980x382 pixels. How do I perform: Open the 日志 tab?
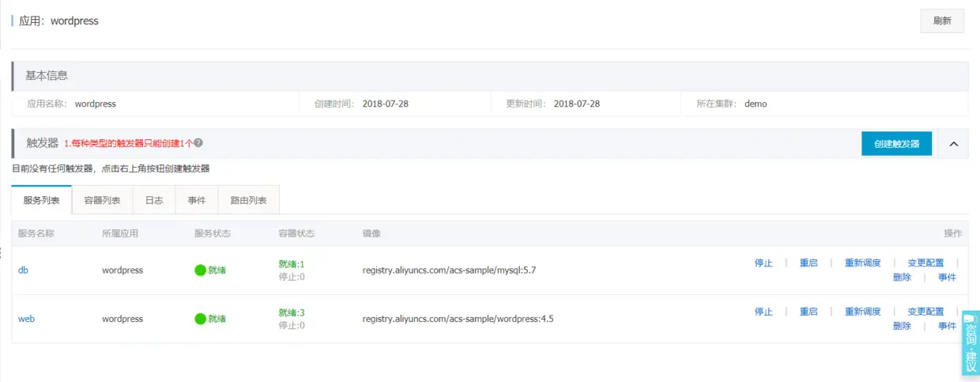tap(154, 200)
